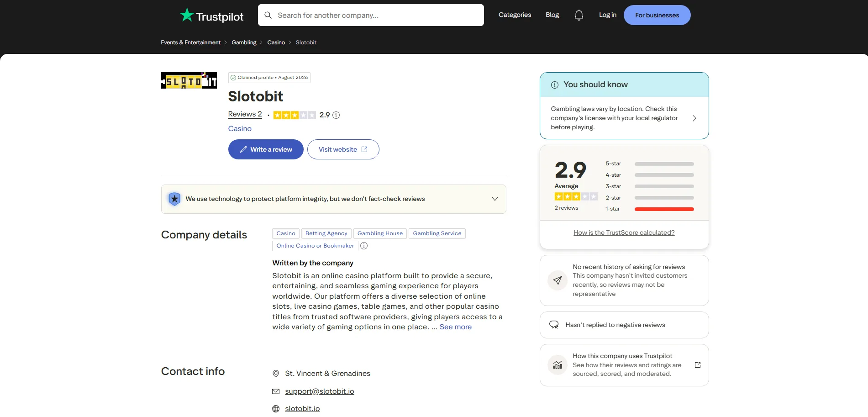868x417 pixels.
Task: Expand company description with See more
Action: coord(456,327)
